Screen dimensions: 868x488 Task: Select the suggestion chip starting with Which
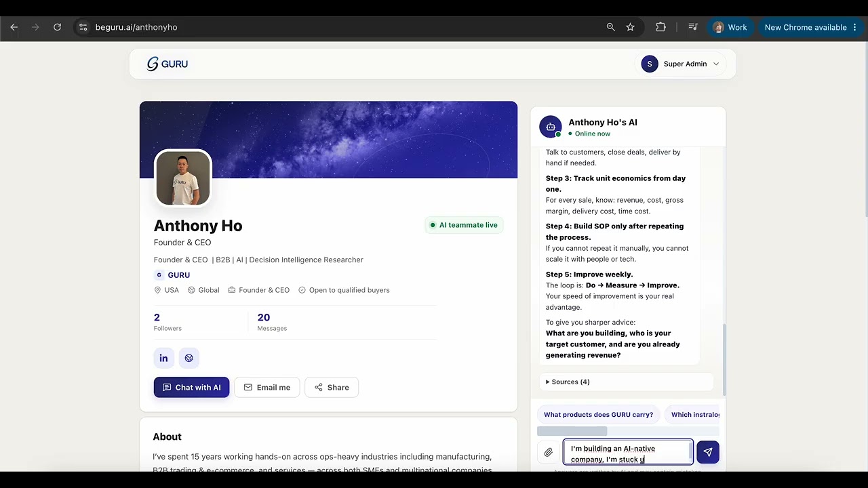click(x=692, y=415)
